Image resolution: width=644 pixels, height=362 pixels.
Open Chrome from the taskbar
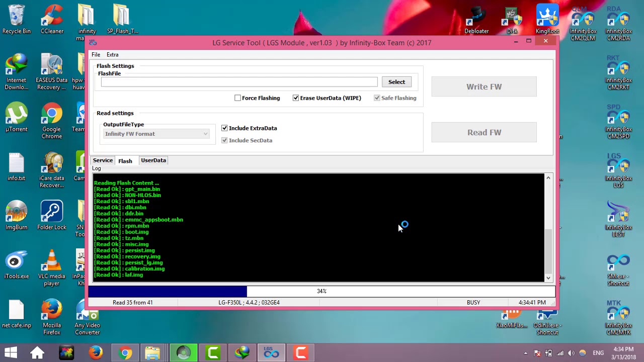125,352
